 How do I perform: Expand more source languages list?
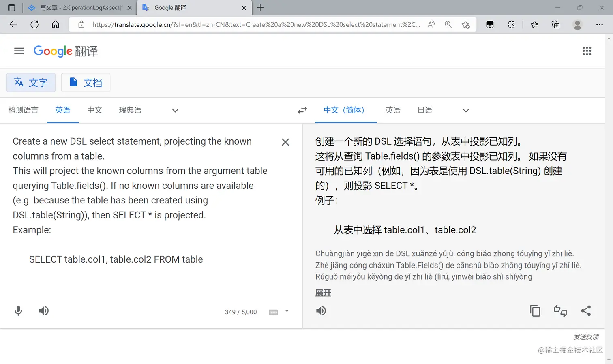(175, 110)
